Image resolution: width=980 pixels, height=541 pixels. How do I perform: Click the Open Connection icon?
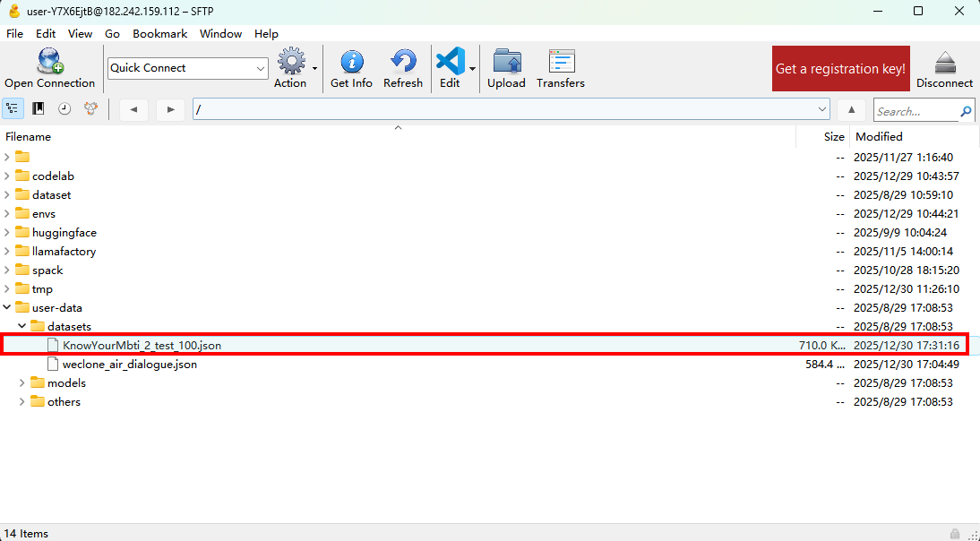click(x=49, y=63)
